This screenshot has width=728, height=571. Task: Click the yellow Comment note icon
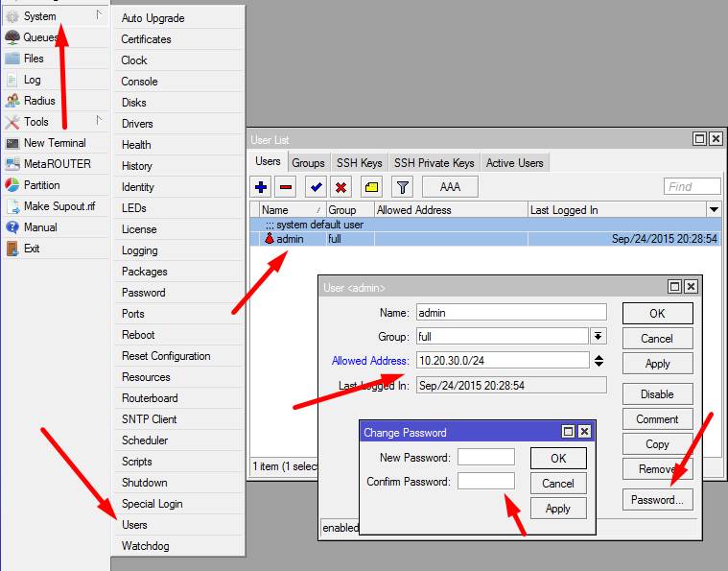[371, 187]
